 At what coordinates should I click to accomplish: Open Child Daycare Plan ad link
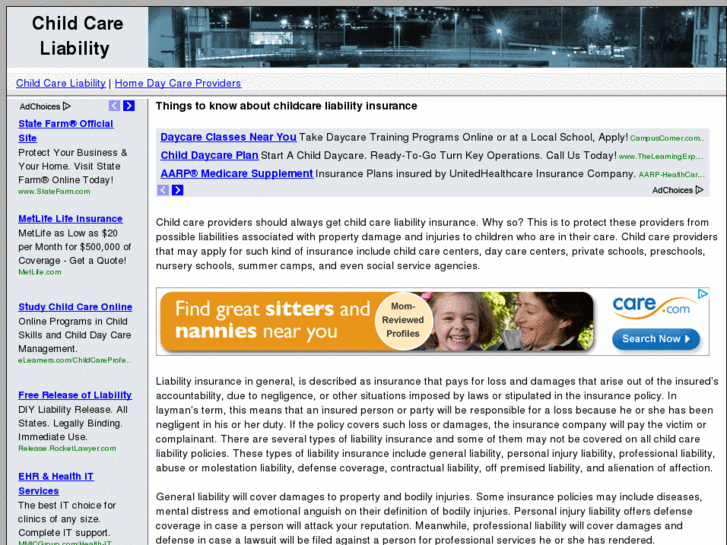[x=209, y=155]
